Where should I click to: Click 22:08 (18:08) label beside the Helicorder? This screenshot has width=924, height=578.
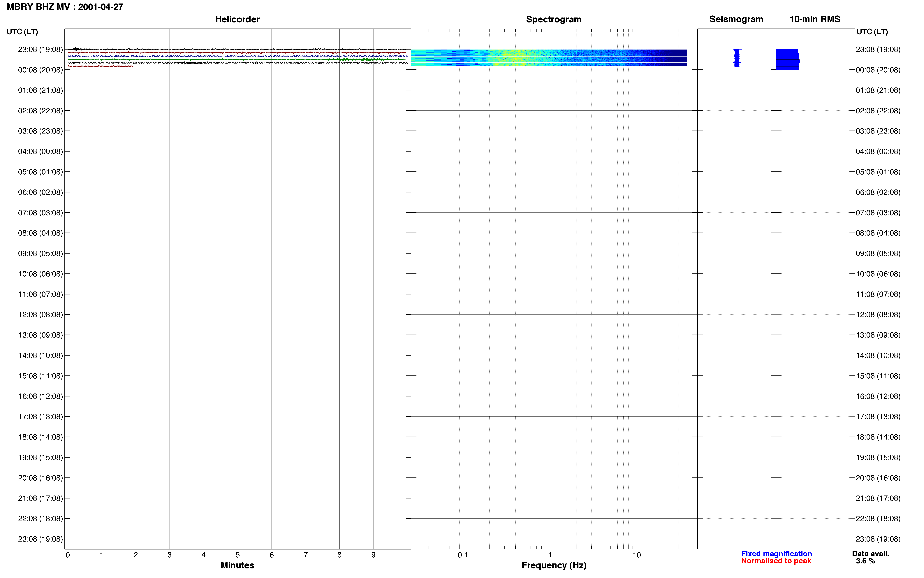[x=41, y=519]
